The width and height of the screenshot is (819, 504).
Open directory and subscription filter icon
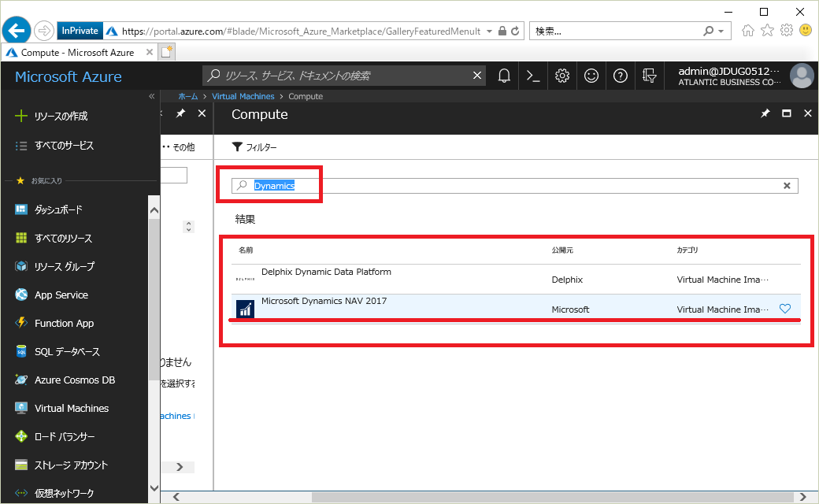click(649, 76)
